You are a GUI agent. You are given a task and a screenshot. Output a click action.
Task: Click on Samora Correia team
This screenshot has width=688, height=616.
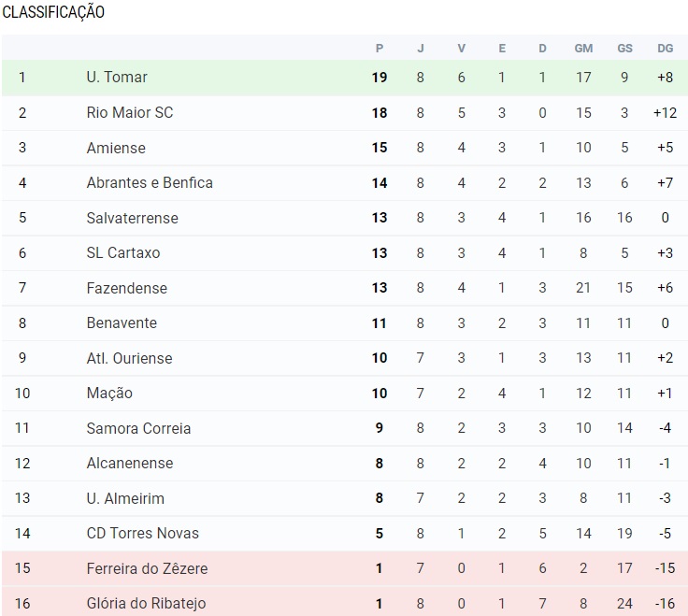[138, 428]
